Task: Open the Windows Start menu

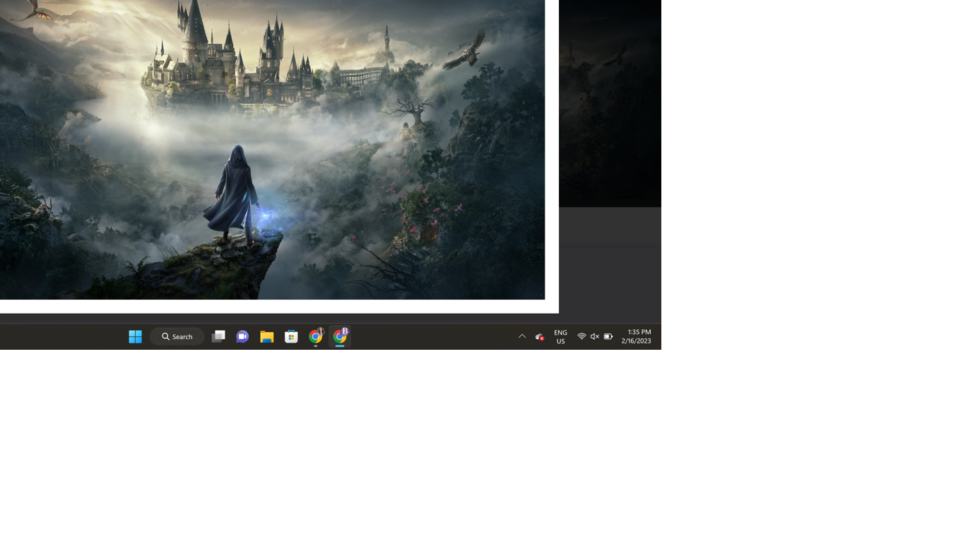Action: click(135, 337)
